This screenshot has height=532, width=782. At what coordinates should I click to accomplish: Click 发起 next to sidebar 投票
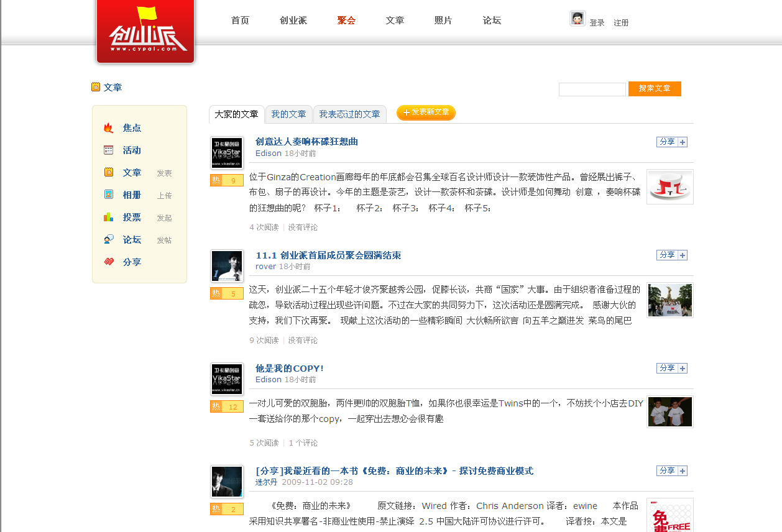(x=164, y=218)
